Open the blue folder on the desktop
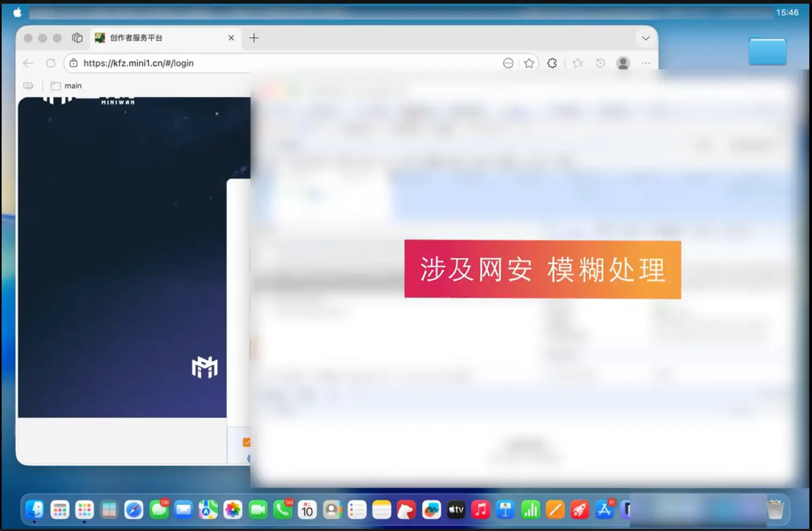 pyautogui.click(x=767, y=51)
